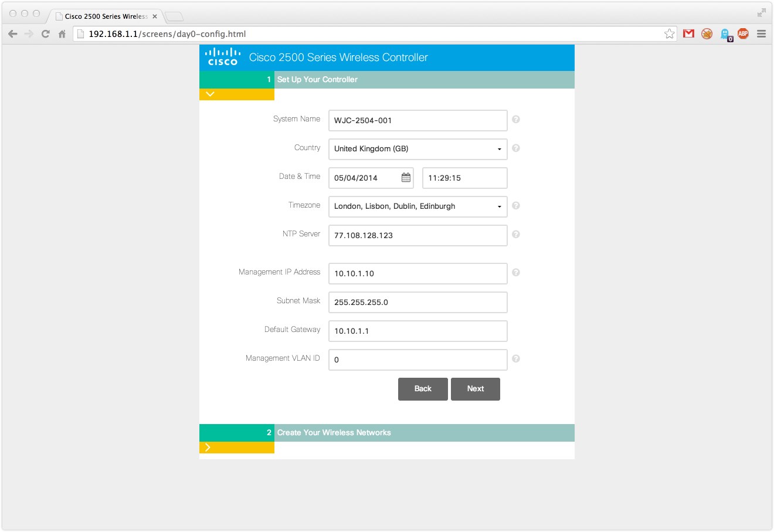Click the Next button
The image size is (774, 532).
tap(476, 389)
